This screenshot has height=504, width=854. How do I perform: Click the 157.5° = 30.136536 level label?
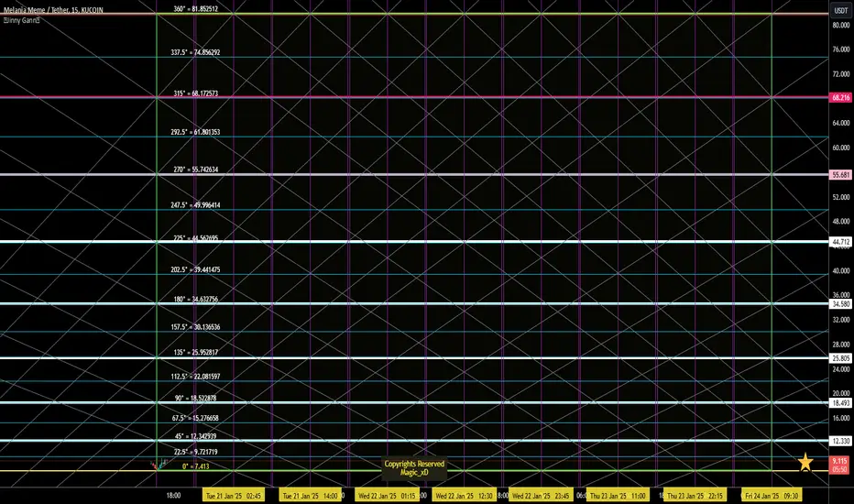click(195, 327)
